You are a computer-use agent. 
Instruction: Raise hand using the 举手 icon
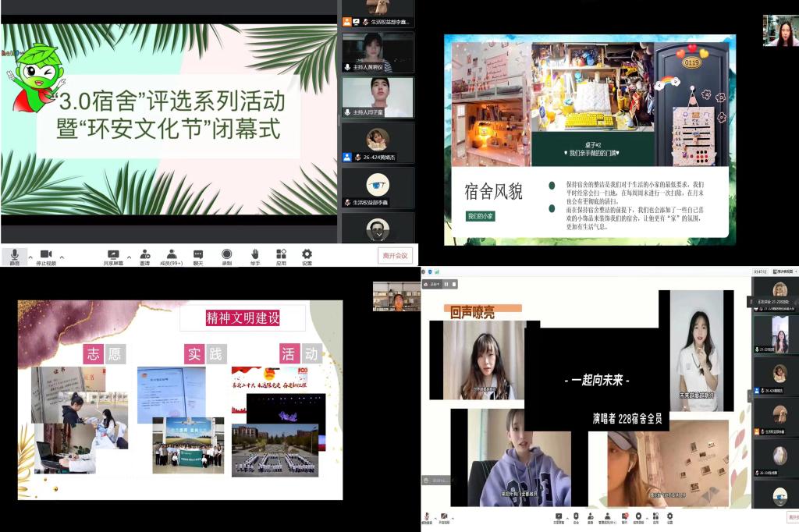coord(254,255)
